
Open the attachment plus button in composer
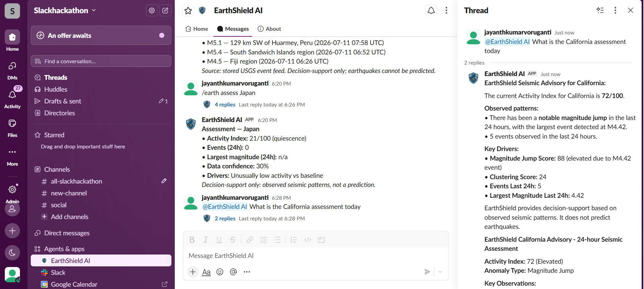click(193, 272)
